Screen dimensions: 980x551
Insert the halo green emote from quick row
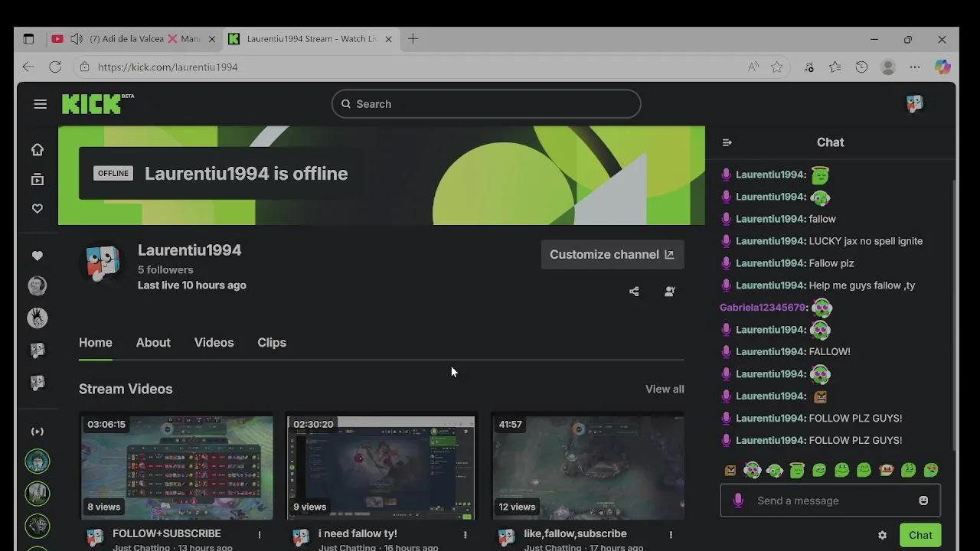(797, 470)
